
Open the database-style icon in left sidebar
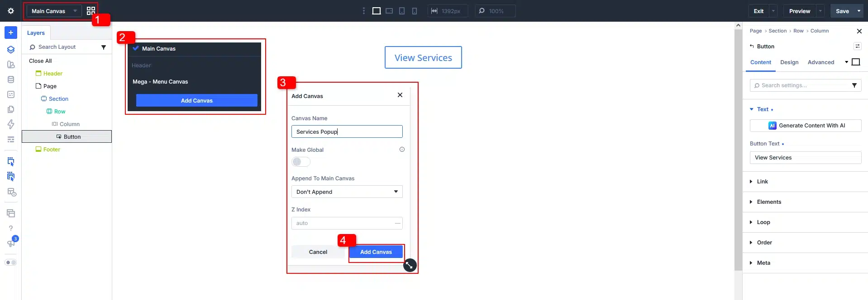11,80
